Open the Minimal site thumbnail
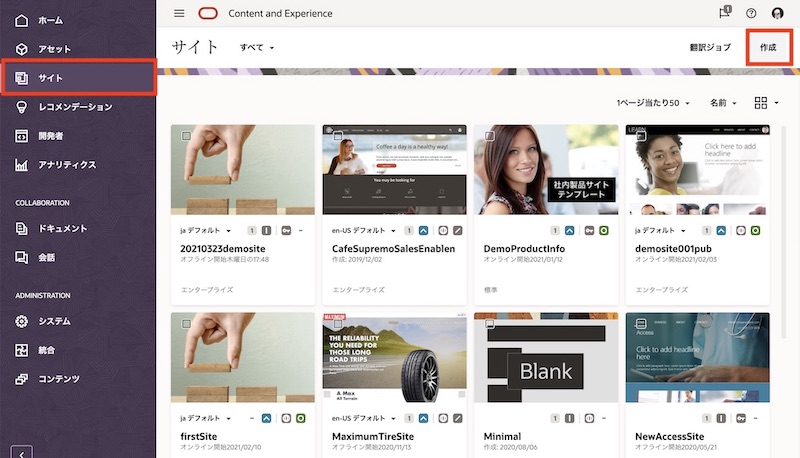This screenshot has height=458, width=800. tap(545, 360)
